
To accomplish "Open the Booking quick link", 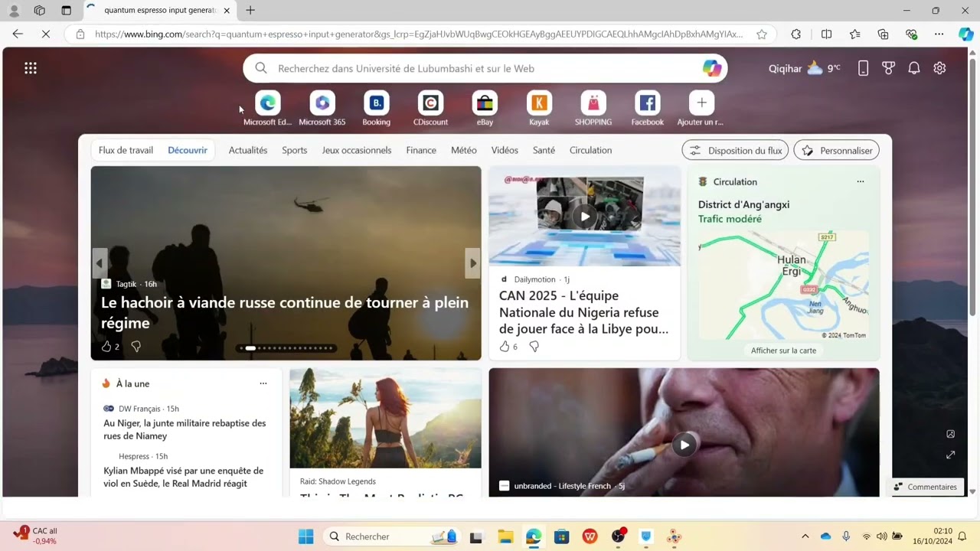I will tap(376, 109).
